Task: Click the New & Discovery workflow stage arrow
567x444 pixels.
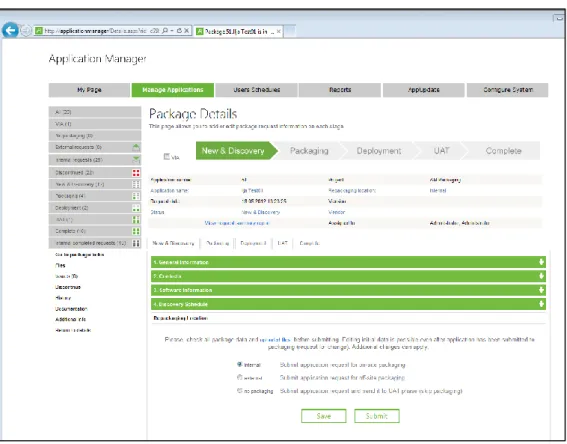Action: (236, 151)
